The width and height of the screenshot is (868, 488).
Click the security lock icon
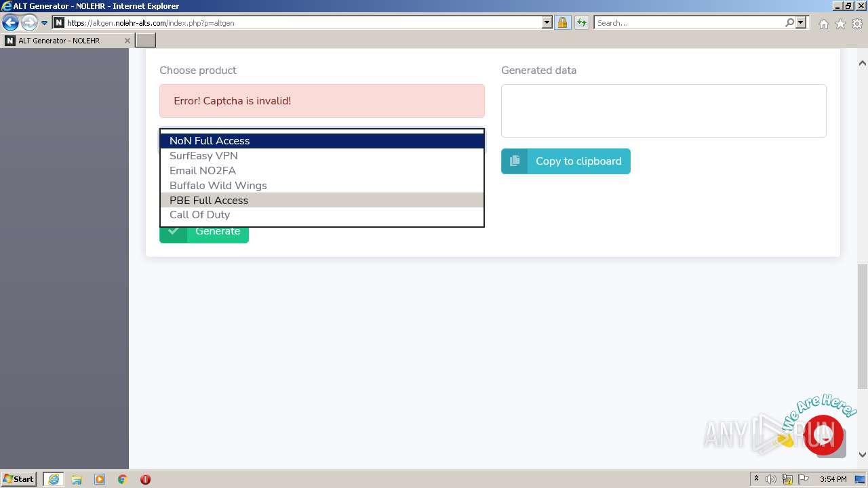pos(562,23)
